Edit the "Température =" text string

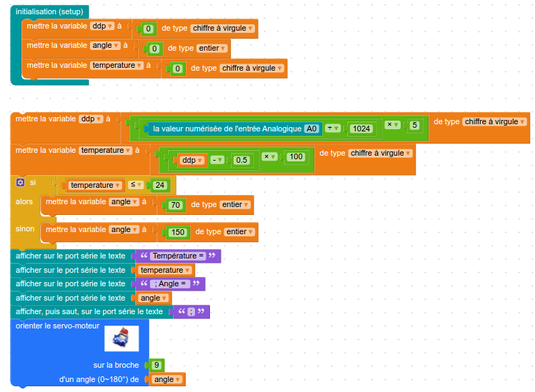pyautogui.click(x=178, y=256)
